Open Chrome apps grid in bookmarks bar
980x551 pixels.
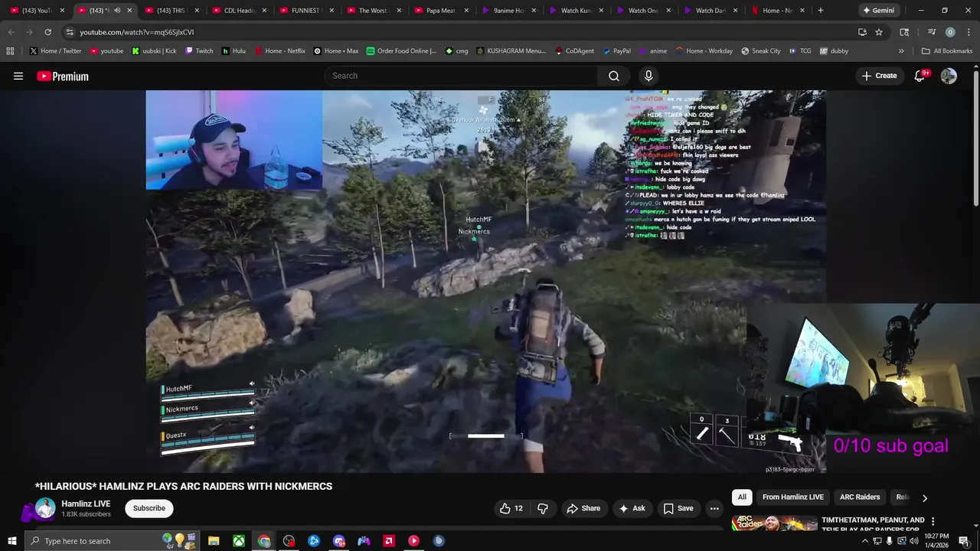coord(10,51)
